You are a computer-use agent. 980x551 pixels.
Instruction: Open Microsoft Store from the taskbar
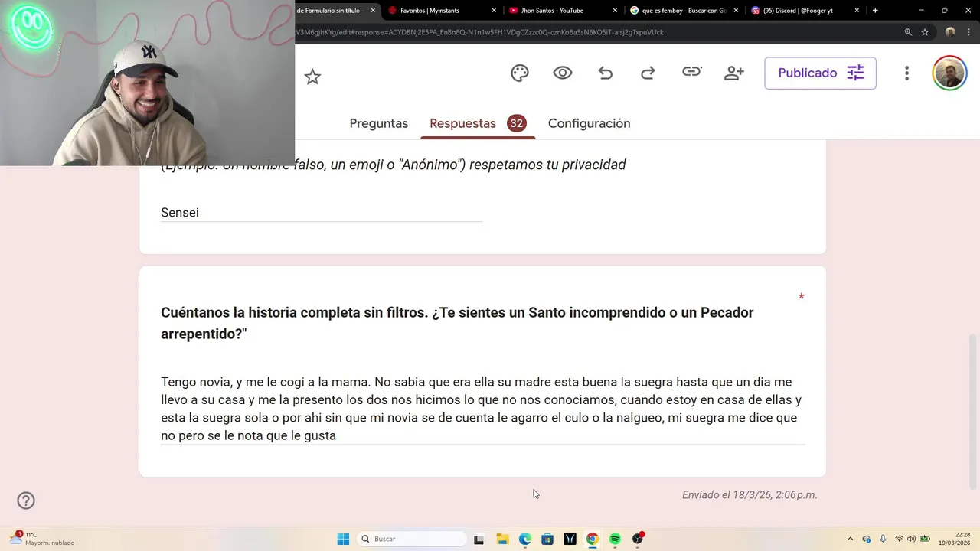click(x=547, y=539)
